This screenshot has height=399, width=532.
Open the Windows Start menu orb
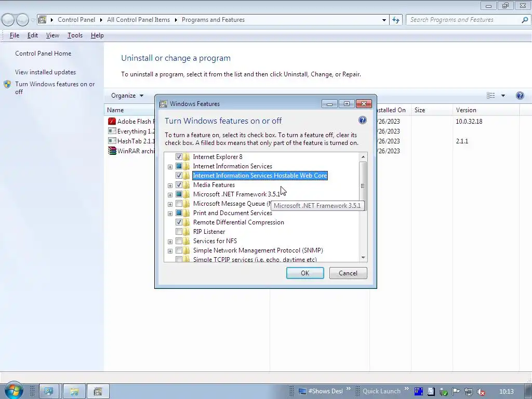[14, 391]
